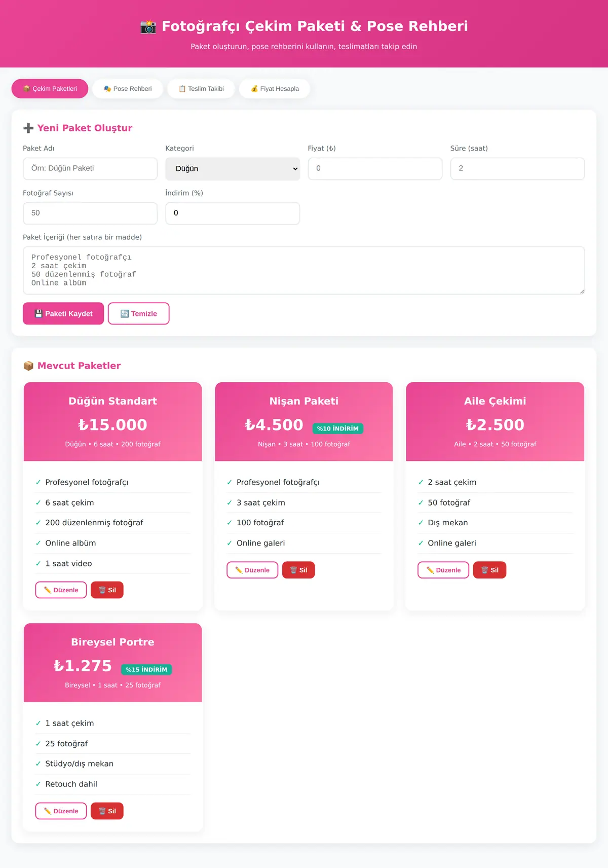This screenshot has height=868, width=608.
Task: Open the Çekim Paketleri tab
Action: (50, 89)
